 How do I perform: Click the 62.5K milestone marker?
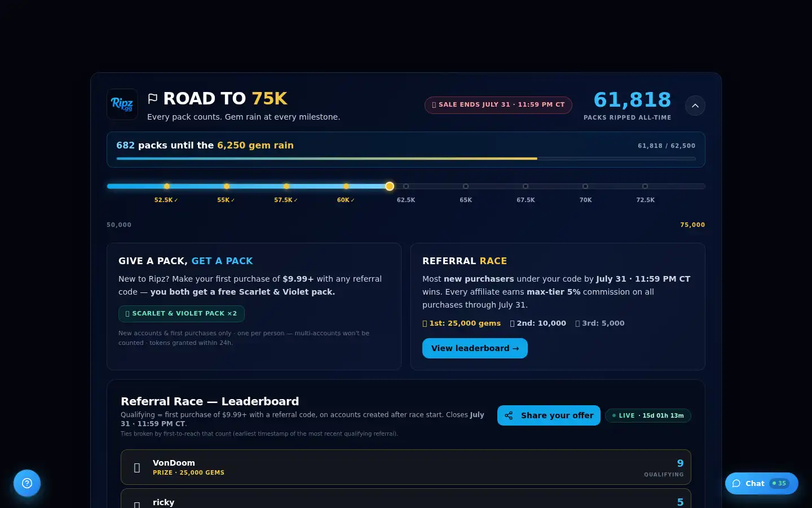point(406,186)
